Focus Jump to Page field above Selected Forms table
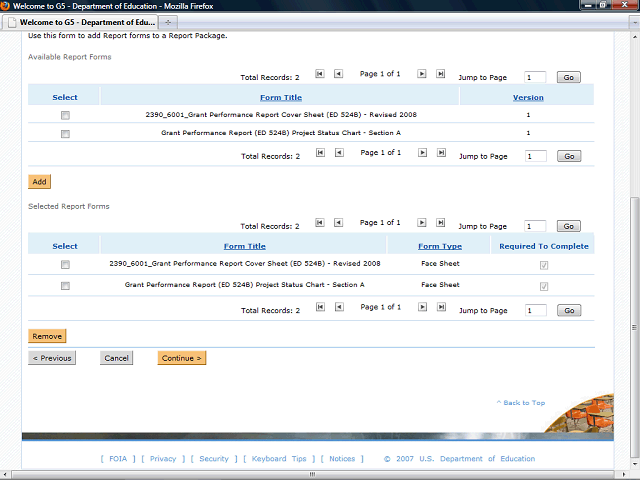Viewport: 640px width, 480px height. tap(535, 226)
